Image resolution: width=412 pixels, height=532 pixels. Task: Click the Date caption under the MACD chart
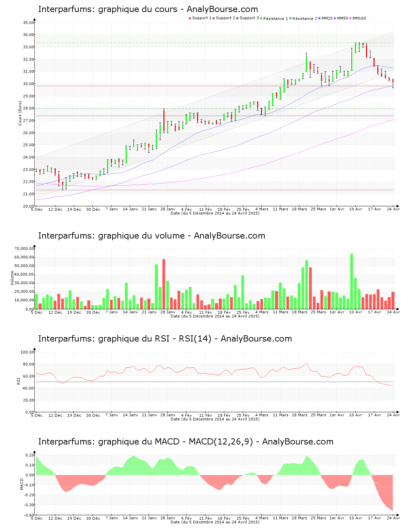click(215, 522)
